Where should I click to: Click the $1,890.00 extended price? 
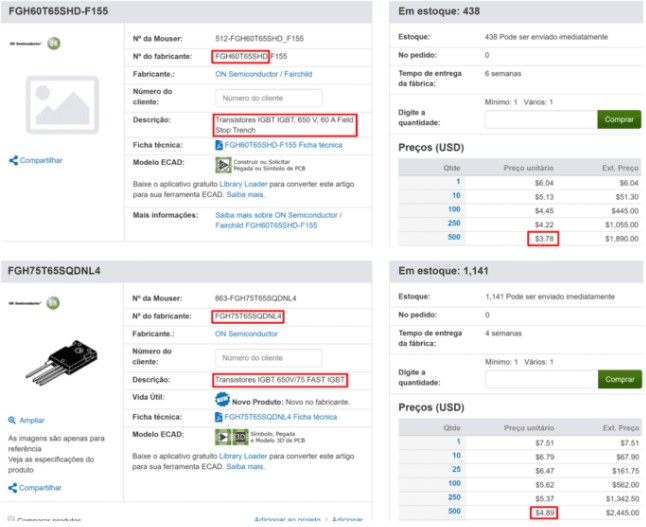tap(622, 239)
